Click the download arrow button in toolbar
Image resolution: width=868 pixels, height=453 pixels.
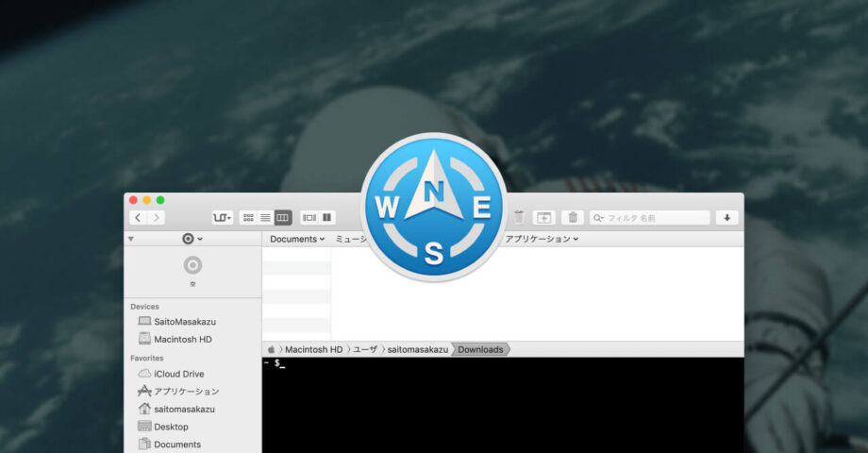(726, 218)
